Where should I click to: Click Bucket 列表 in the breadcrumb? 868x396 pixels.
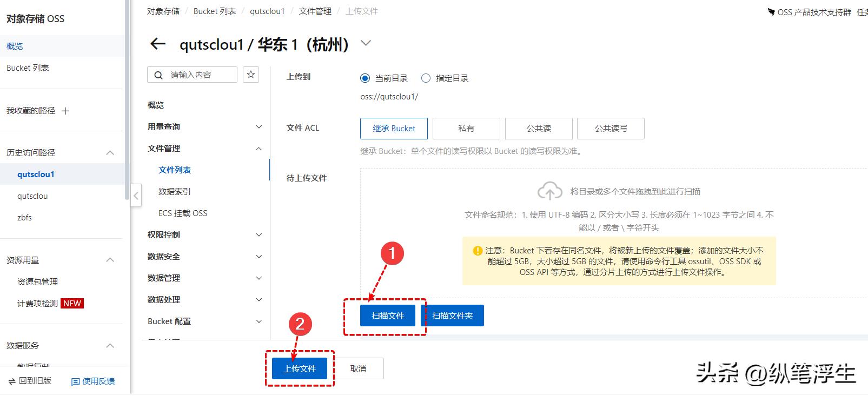215,11
